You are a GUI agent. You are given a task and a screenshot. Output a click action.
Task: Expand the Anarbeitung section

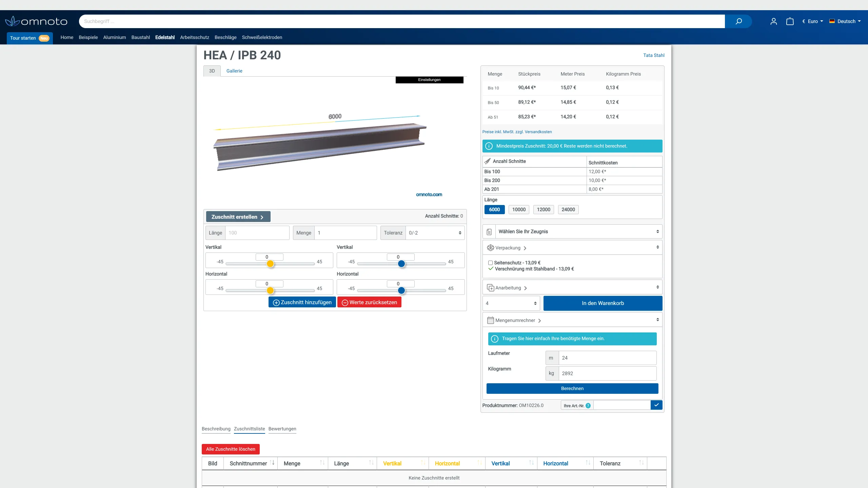click(572, 288)
